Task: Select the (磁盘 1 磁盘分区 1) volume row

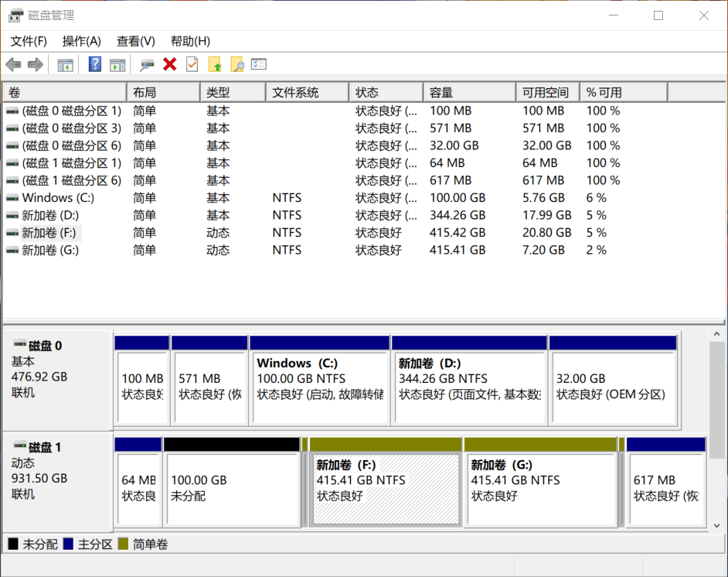Action: pos(364,163)
